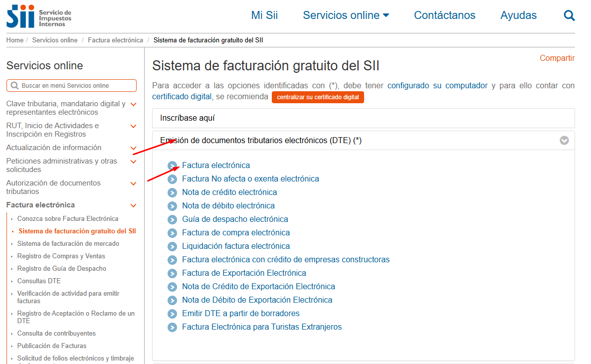Click arrow icon beside Factura No afecta o exenta
Viewport: 591px width, 364px height.
pos(172,180)
